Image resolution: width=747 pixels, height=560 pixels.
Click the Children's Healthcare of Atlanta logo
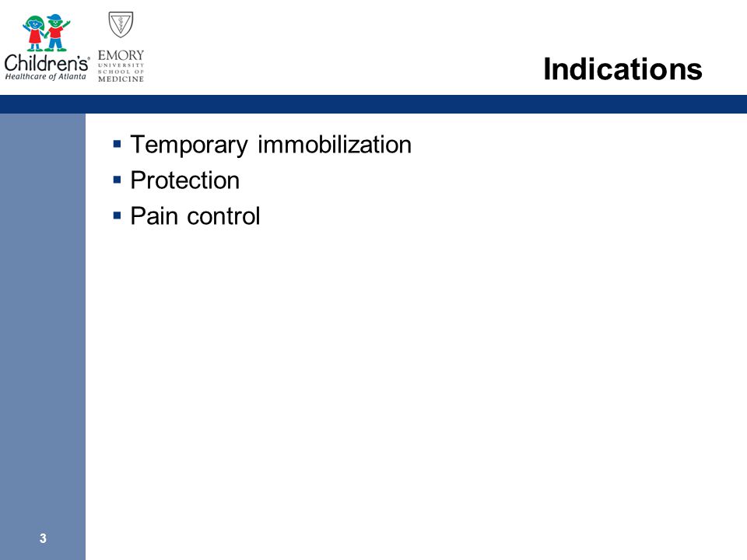coord(46,47)
